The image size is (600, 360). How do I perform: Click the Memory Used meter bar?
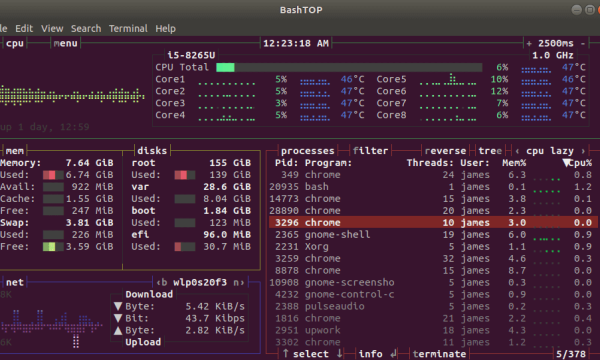coord(53,175)
